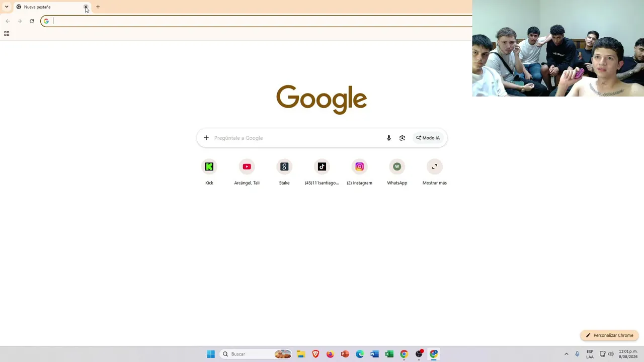Click the tray microphone icon
Image resolution: width=644 pixels, height=362 pixels.
tap(577, 354)
